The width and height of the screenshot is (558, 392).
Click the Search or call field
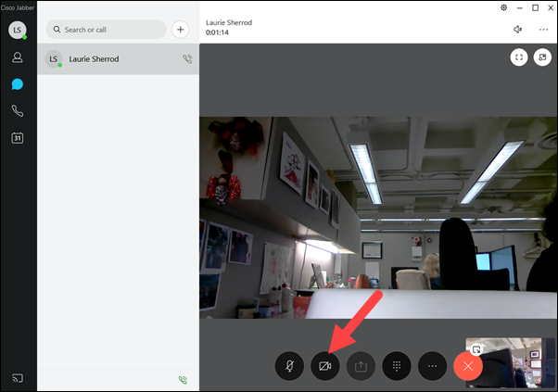click(x=106, y=30)
